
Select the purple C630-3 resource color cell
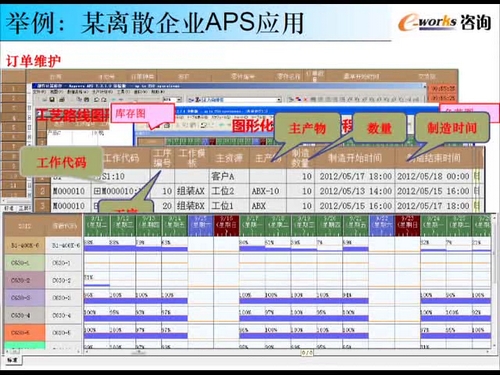[x=24, y=297]
